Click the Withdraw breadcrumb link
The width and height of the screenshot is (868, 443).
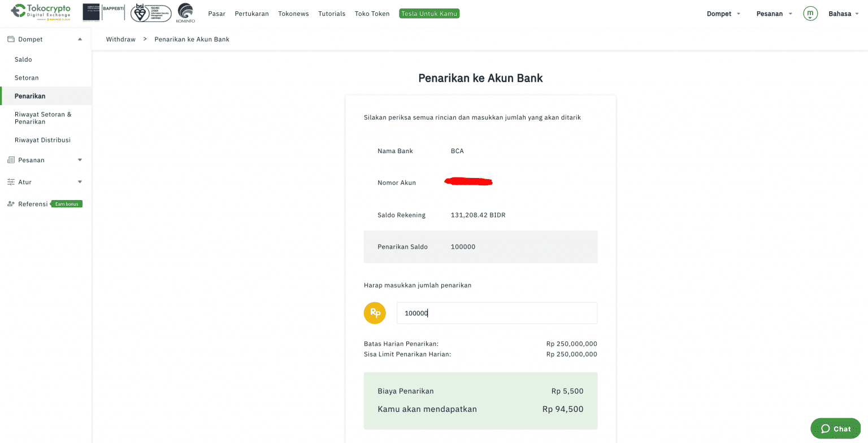coord(121,39)
